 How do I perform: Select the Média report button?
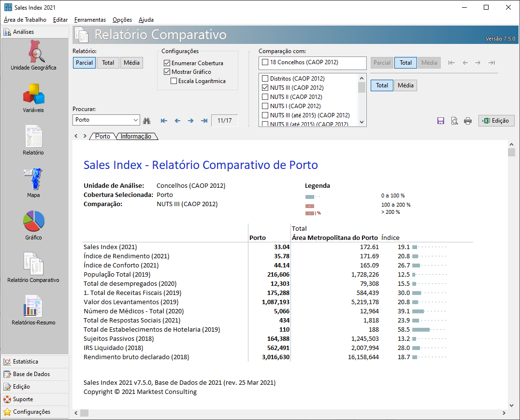pos(131,63)
